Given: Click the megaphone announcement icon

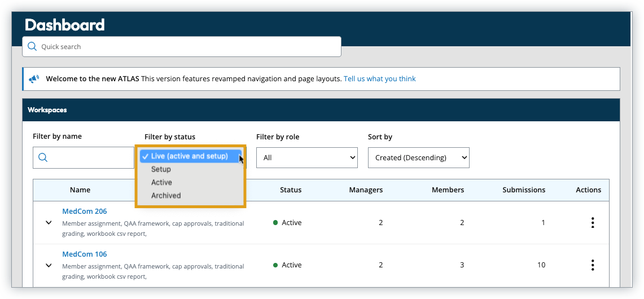Looking at the screenshot, I should (x=34, y=79).
